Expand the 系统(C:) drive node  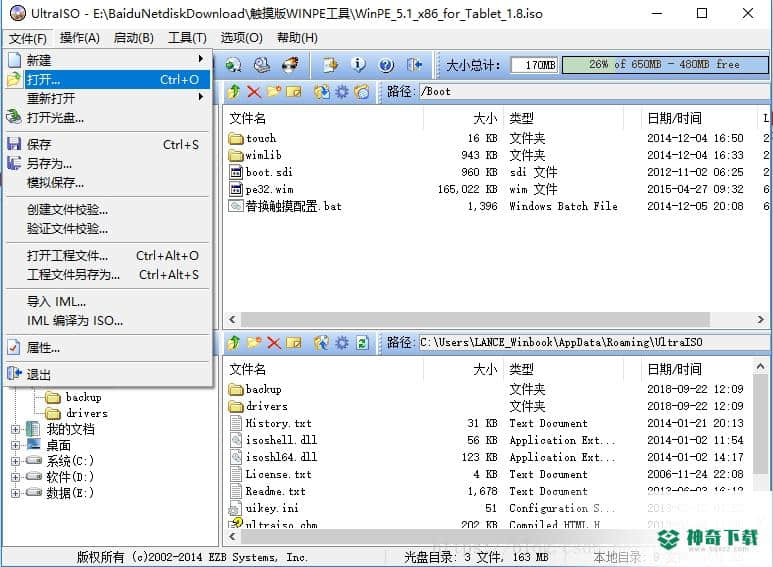coord(16,461)
